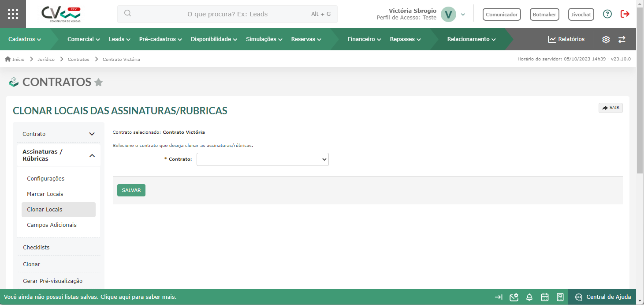Image resolution: width=644 pixels, height=305 pixels.
Task: Open the Contrato select dropdown
Action: [263, 159]
